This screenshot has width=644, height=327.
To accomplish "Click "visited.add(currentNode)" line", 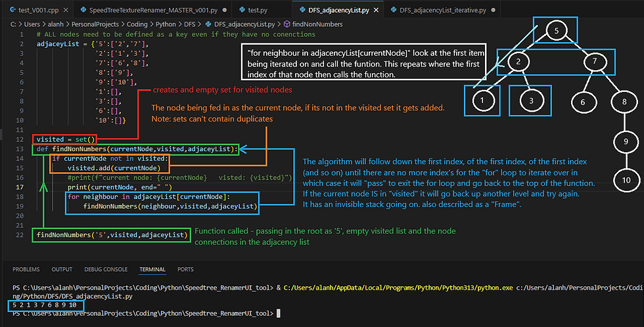I will click(114, 168).
